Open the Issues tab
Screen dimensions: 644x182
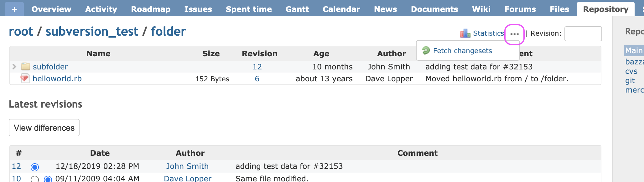pos(198,9)
